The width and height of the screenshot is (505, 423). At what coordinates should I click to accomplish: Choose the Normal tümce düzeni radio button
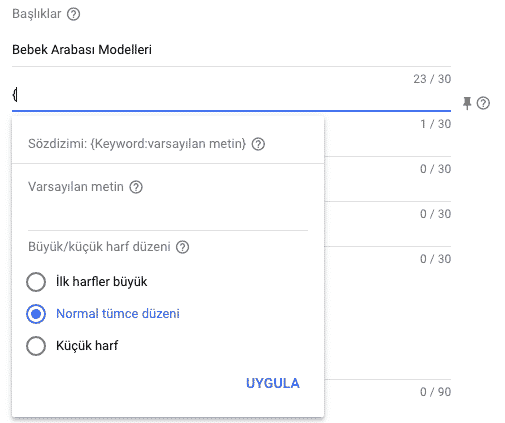(x=36, y=314)
